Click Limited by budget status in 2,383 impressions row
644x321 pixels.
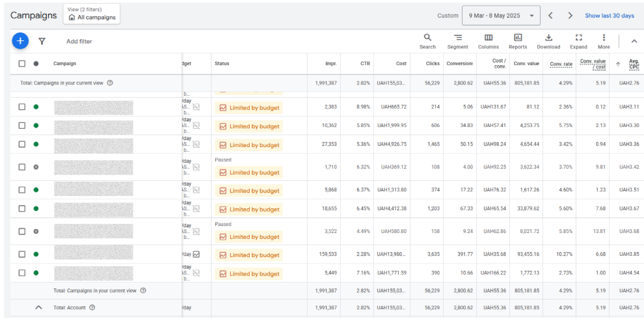point(249,107)
